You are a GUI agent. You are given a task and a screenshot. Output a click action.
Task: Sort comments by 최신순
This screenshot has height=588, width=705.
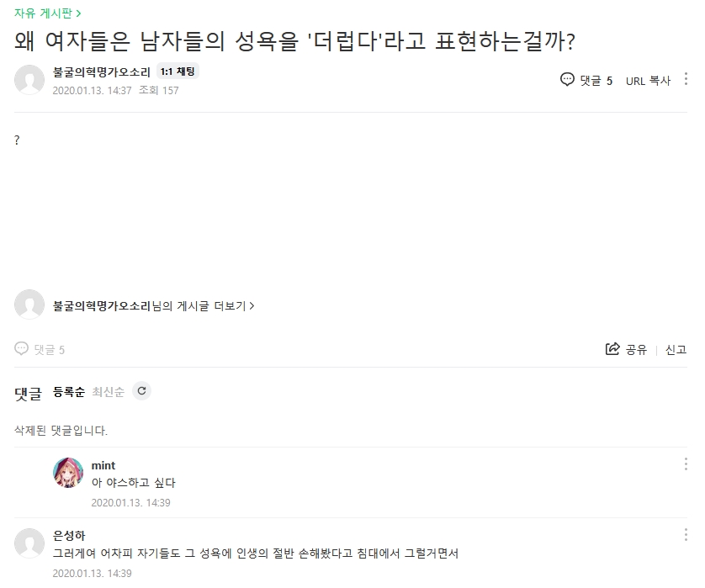click(108, 392)
